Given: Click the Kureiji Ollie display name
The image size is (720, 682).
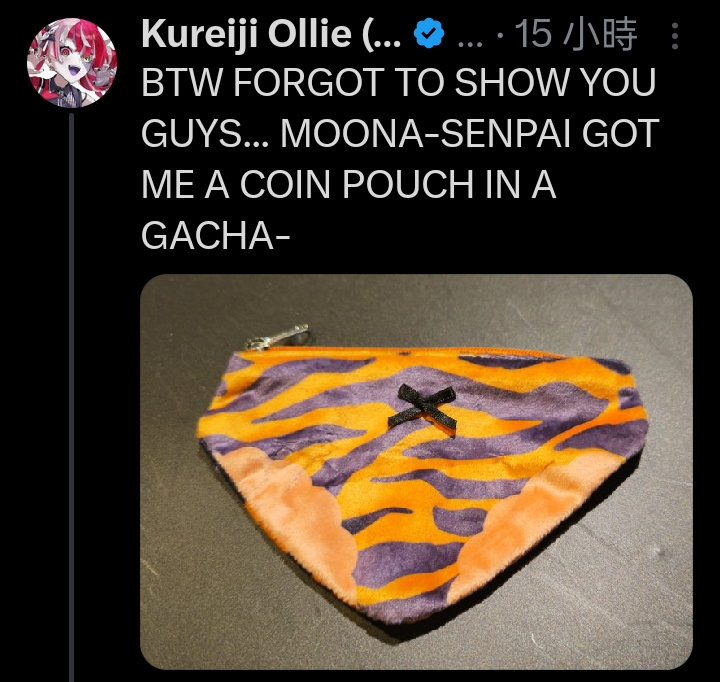Looking at the screenshot, I should coord(272,34).
